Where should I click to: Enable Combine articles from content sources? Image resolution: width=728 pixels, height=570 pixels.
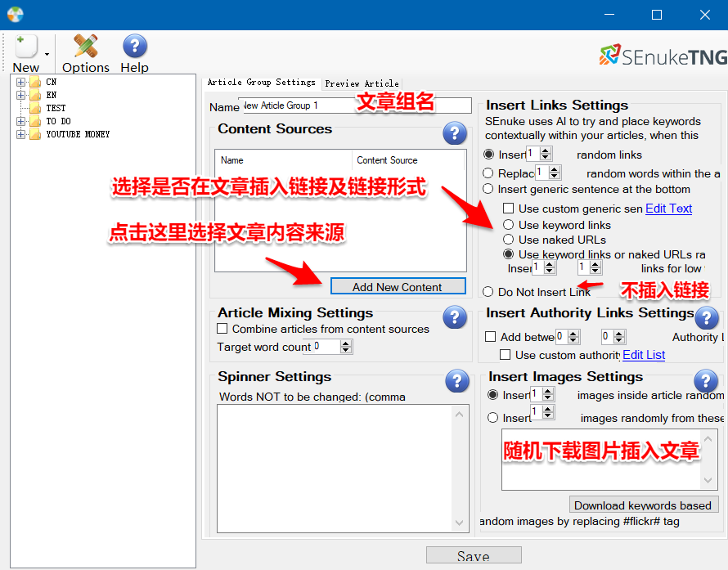point(222,329)
